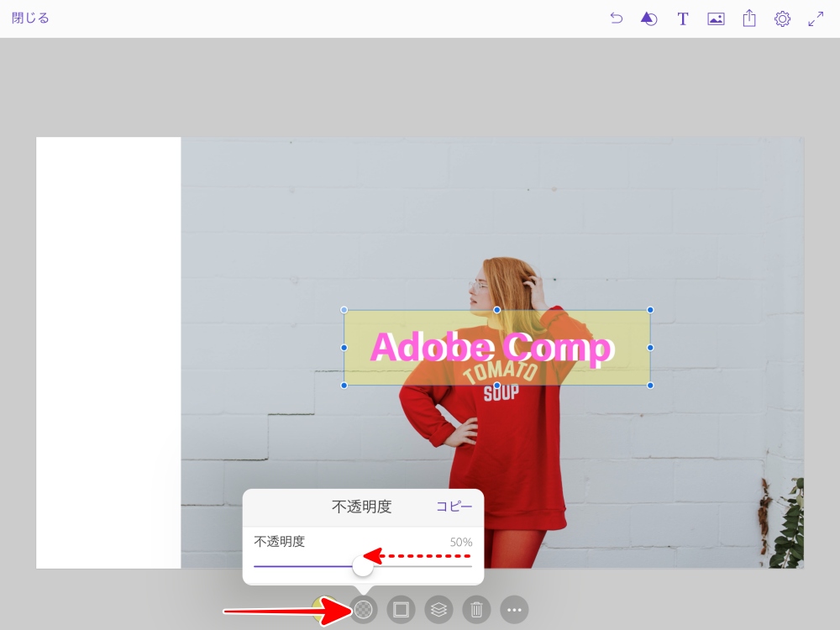Tap the 閉じる close link

[30, 18]
